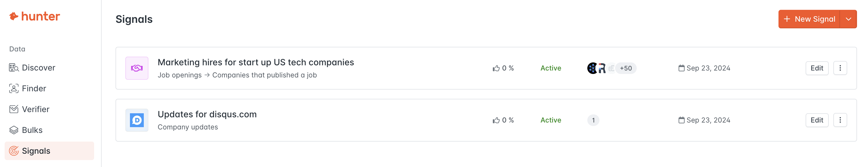Select the Signals sidebar item
Image resolution: width=868 pixels, height=167 pixels.
[x=49, y=151]
